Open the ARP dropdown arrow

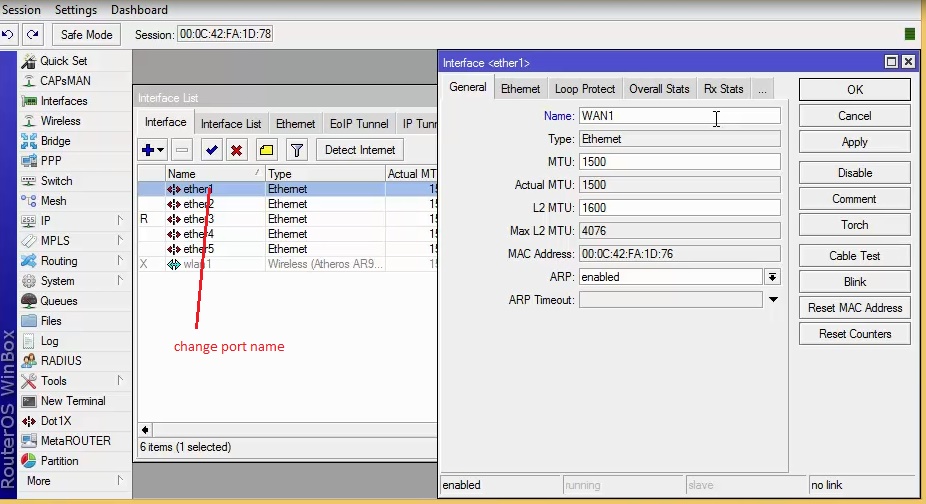coord(773,277)
